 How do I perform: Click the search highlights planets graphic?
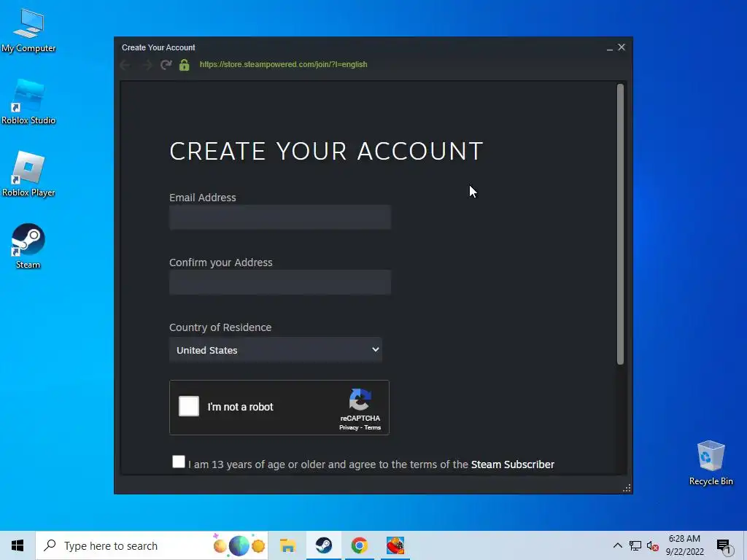(x=239, y=545)
